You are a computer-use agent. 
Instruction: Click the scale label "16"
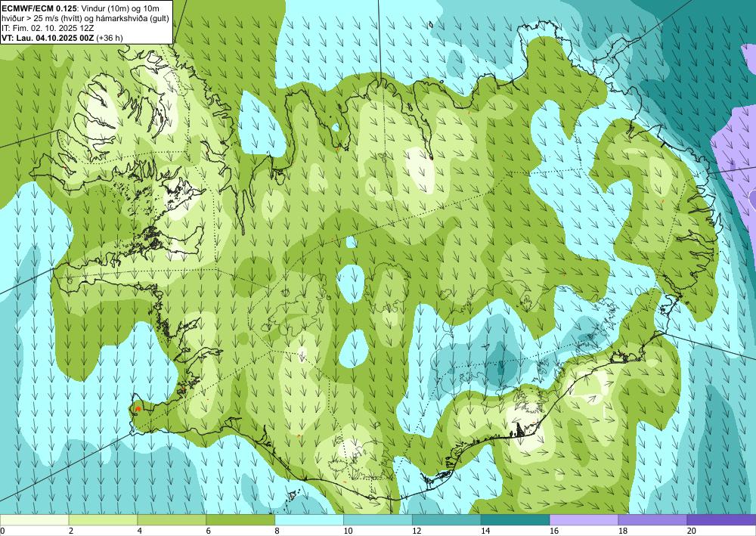point(554,531)
